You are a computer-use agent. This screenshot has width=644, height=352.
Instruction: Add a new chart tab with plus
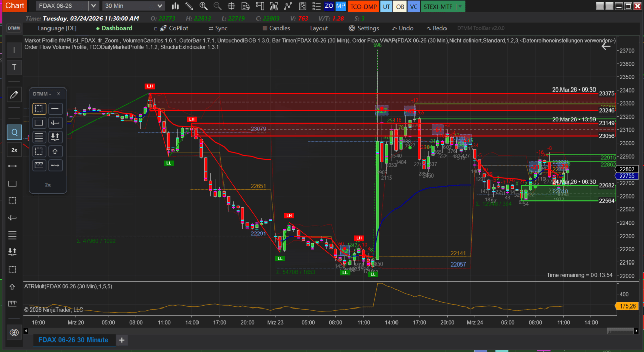122,340
